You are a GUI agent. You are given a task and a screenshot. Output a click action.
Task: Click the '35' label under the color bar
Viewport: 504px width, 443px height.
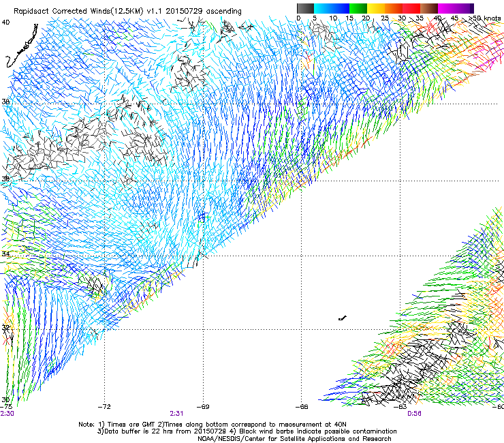[x=420, y=18]
